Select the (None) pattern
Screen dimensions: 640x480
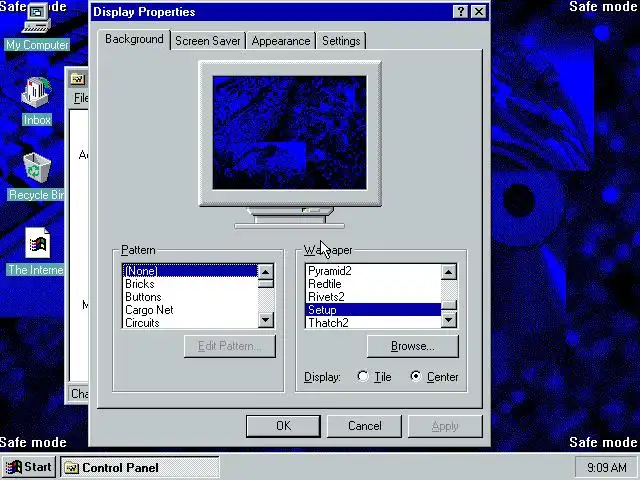click(190, 271)
